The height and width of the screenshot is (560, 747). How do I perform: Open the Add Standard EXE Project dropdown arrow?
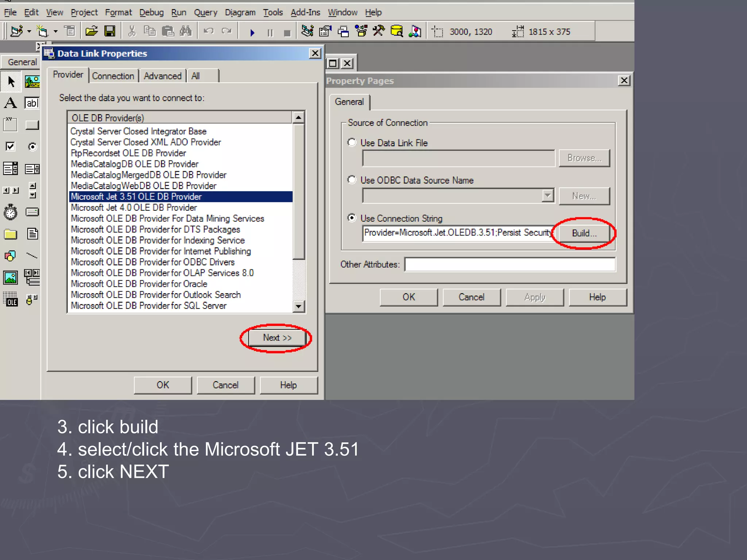coord(29,32)
